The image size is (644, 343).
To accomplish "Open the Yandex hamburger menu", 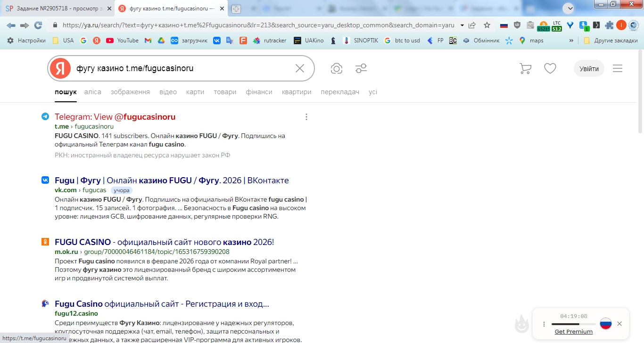I will [618, 69].
